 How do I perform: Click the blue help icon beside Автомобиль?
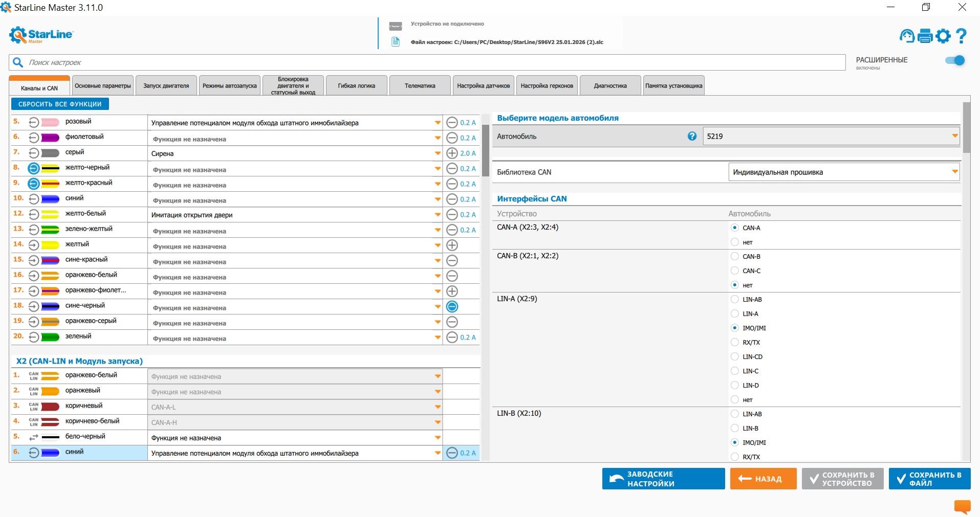[x=692, y=136]
